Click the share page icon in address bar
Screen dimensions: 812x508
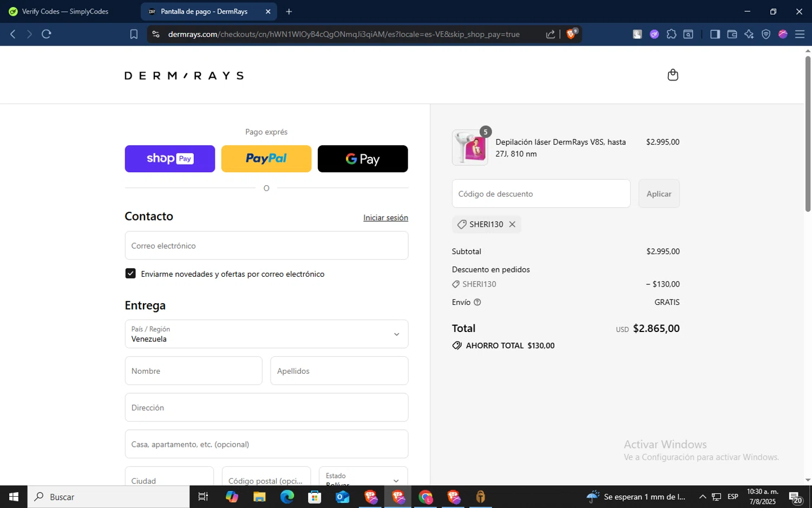551,34
